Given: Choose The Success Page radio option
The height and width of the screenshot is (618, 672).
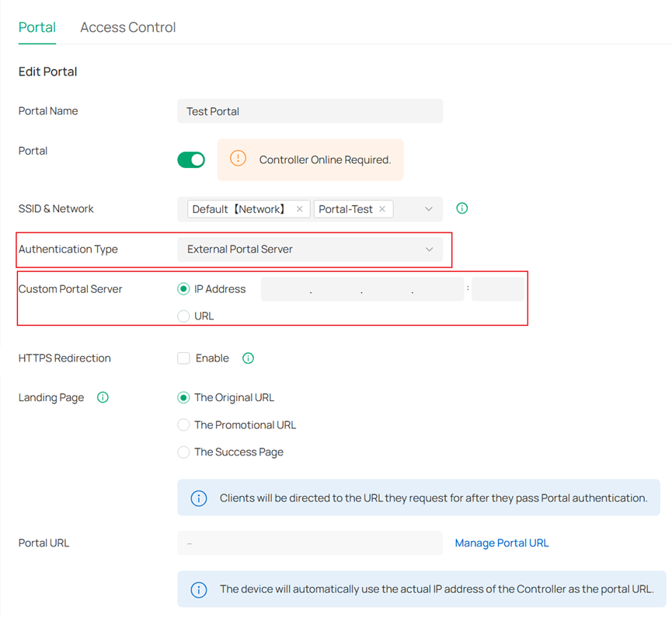Looking at the screenshot, I should (x=183, y=452).
